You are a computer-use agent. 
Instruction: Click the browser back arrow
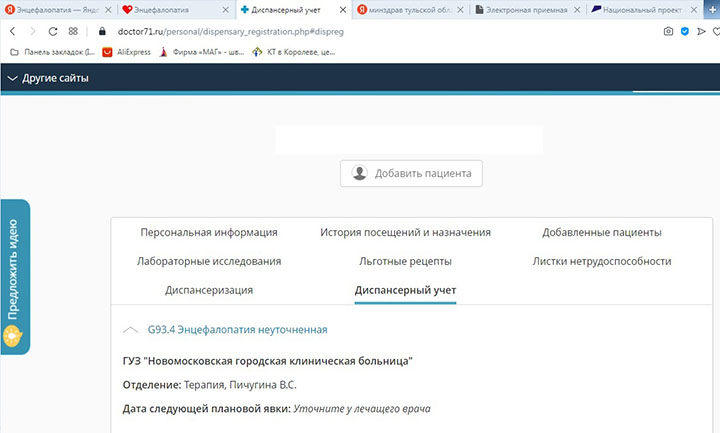(x=13, y=31)
